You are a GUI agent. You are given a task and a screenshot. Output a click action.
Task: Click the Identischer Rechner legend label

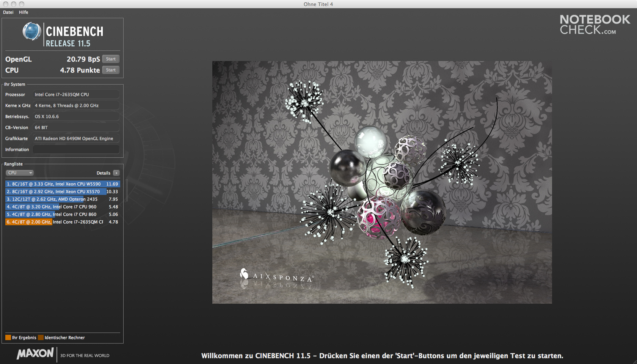click(65, 337)
